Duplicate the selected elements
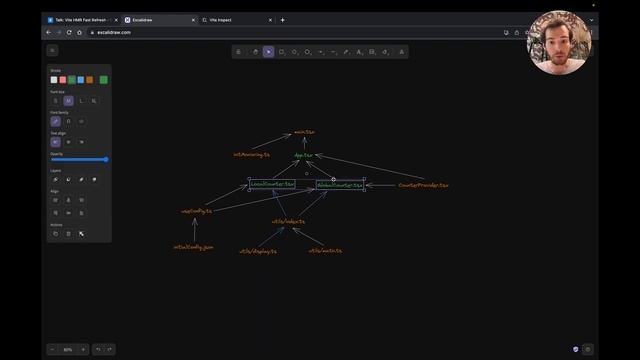Screen dimensions: 640x360 point(56,233)
